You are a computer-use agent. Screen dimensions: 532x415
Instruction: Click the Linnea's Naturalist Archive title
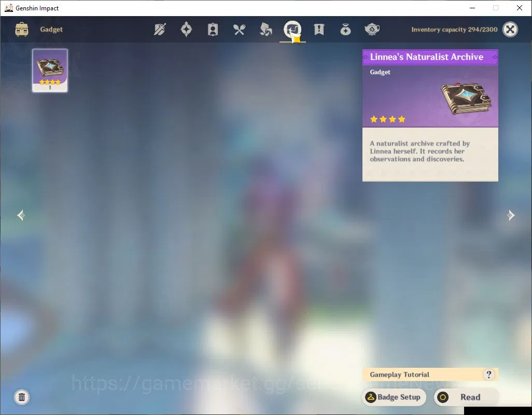point(427,57)
